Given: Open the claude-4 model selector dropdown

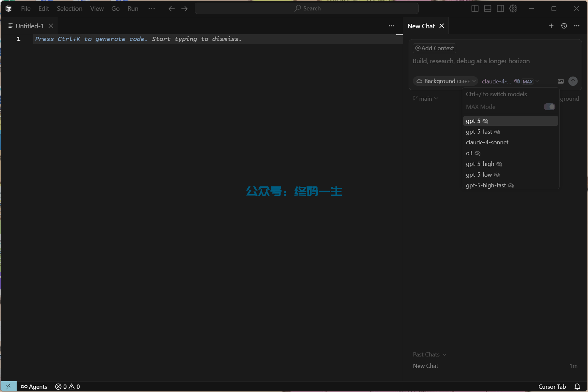Looking at the screenshot, I should click(x=510, y=81).
